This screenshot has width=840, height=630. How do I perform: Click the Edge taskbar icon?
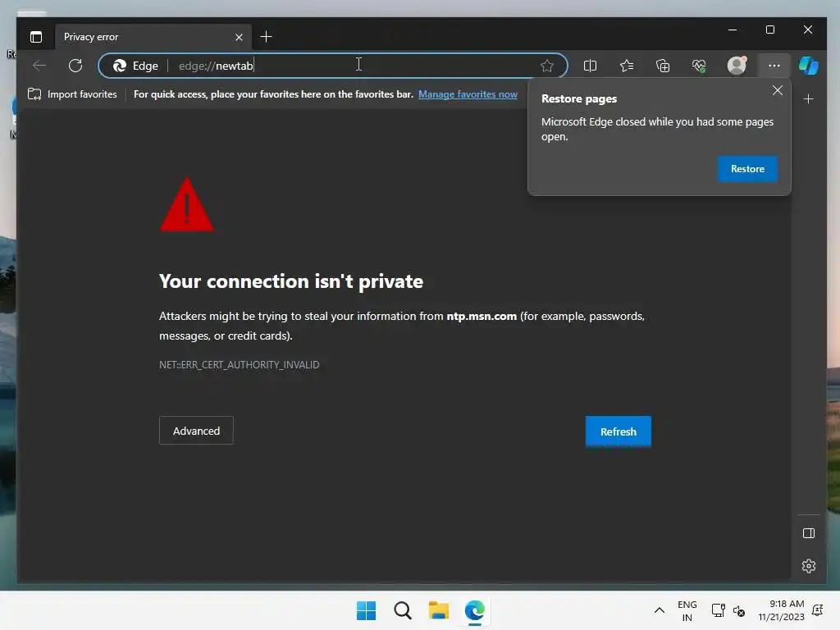[475, 610]
